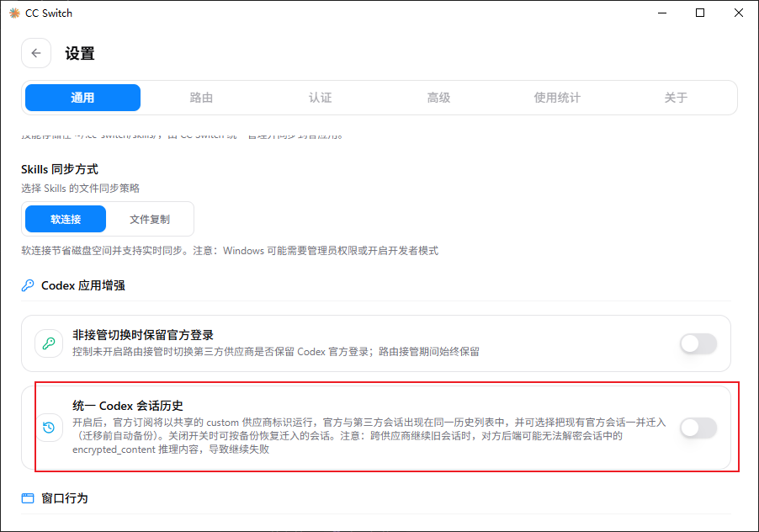Click the CC Switch app logo
This screenshot has height=532, width=759.
coord(14,13)
